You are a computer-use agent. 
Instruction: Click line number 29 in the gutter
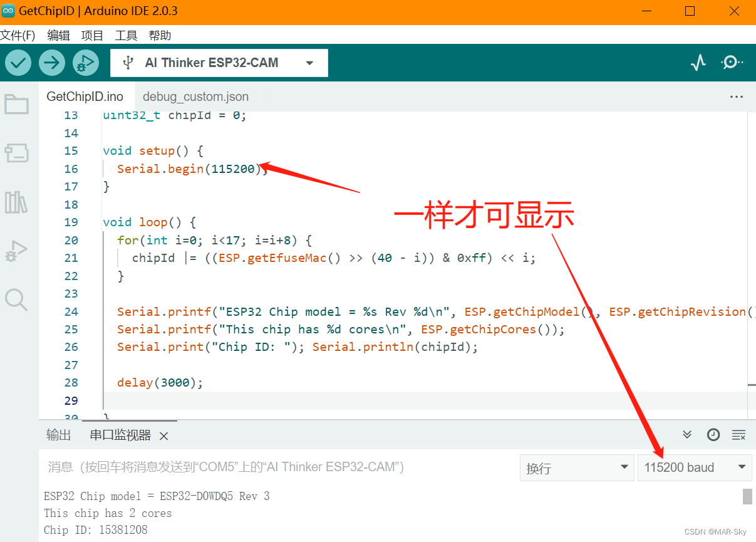pyautogui.click(x=71, y=400)
